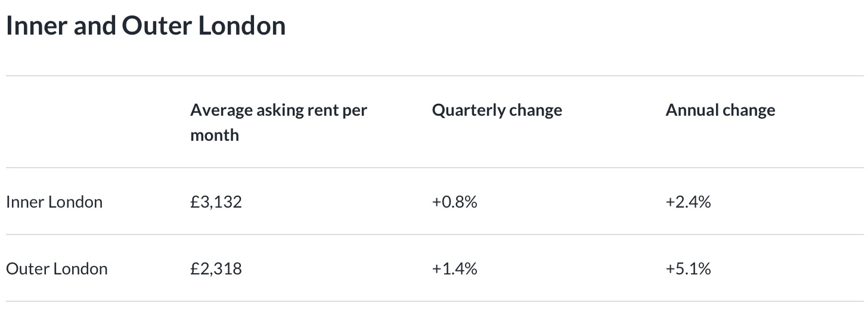
Task: Click the word 'month' in the rent header
Action: coord(215,135)
